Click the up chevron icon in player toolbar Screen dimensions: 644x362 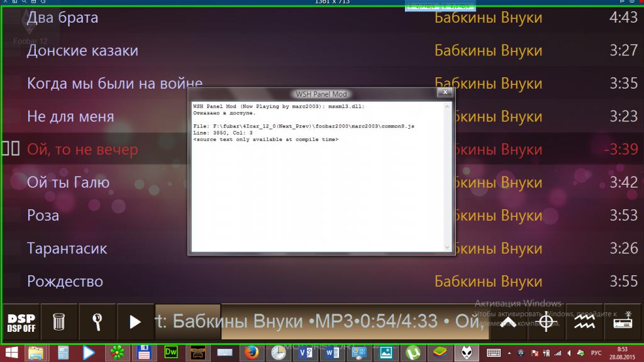(x=508, y=322)
